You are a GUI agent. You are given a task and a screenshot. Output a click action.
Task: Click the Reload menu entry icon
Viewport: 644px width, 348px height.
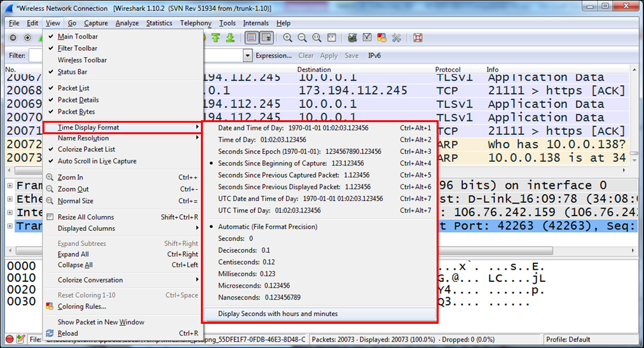coord(50,333)
